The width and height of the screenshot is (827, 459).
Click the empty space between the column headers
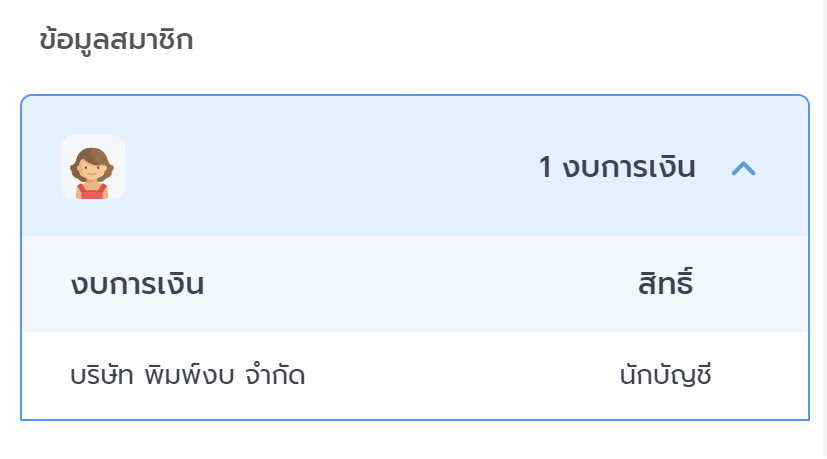pyautogui.click(x=420, y=284)
